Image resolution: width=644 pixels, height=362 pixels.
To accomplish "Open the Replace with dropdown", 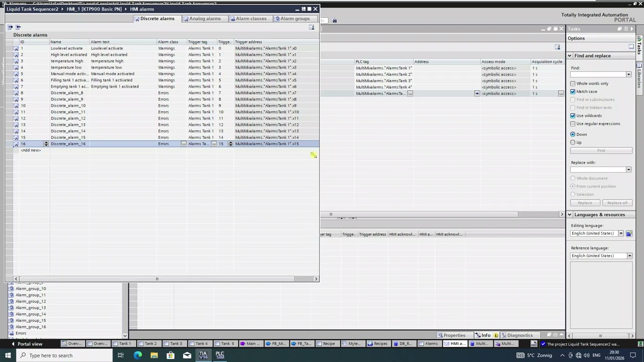I will click(x=628, y=169).
